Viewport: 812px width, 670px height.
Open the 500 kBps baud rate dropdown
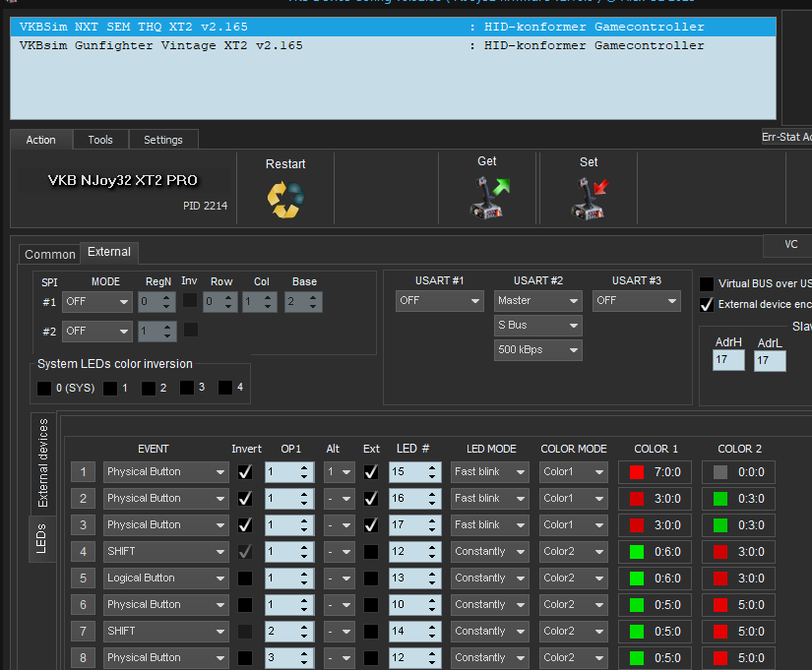(538, 350)
